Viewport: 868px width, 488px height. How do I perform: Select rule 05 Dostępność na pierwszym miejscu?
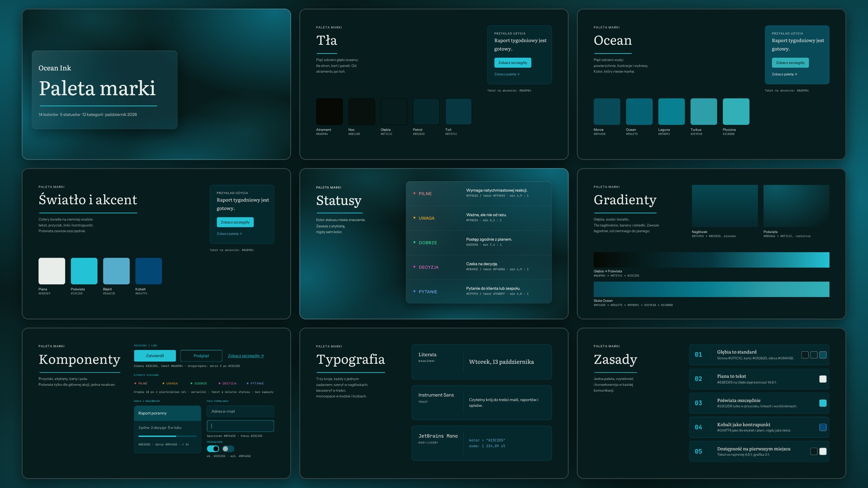coord(759,451)
